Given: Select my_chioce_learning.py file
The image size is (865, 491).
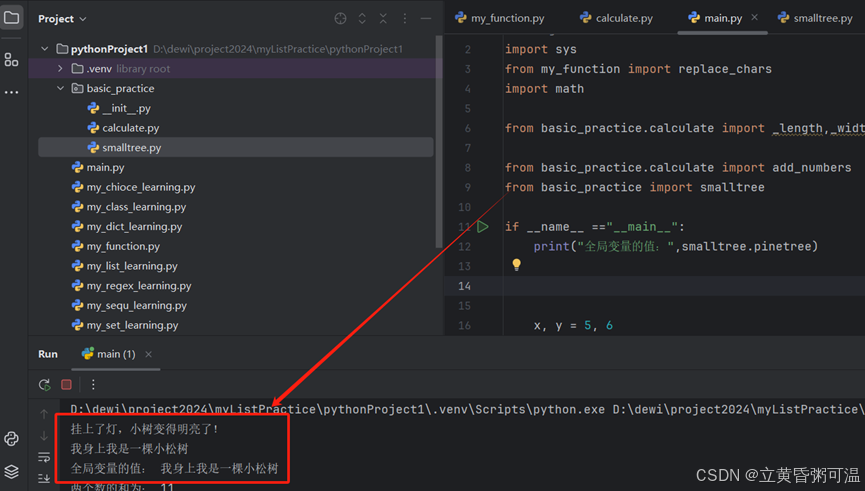Looking at the screenshot, I should (134, 187).
